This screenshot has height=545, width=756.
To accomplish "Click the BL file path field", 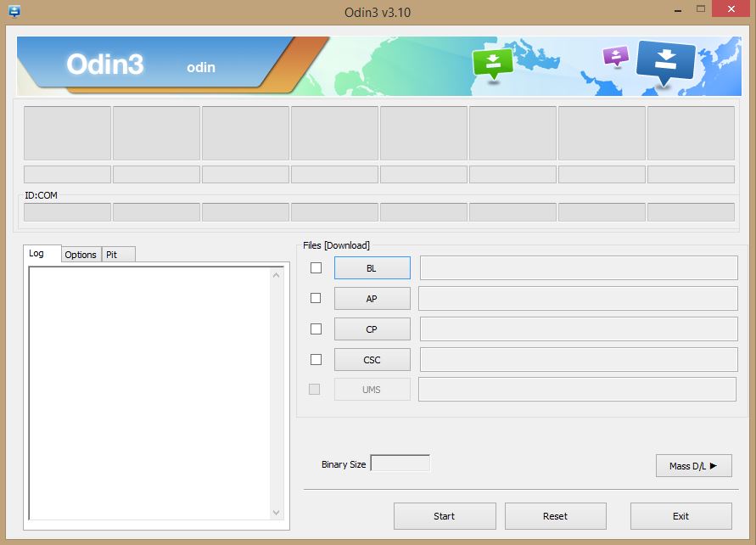I will coord(579,267).
